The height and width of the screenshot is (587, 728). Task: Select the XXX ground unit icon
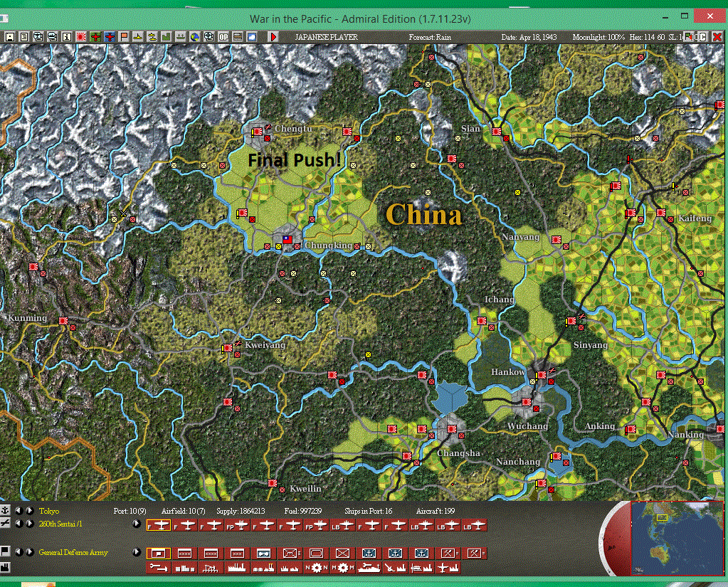(x=237, y=553)
